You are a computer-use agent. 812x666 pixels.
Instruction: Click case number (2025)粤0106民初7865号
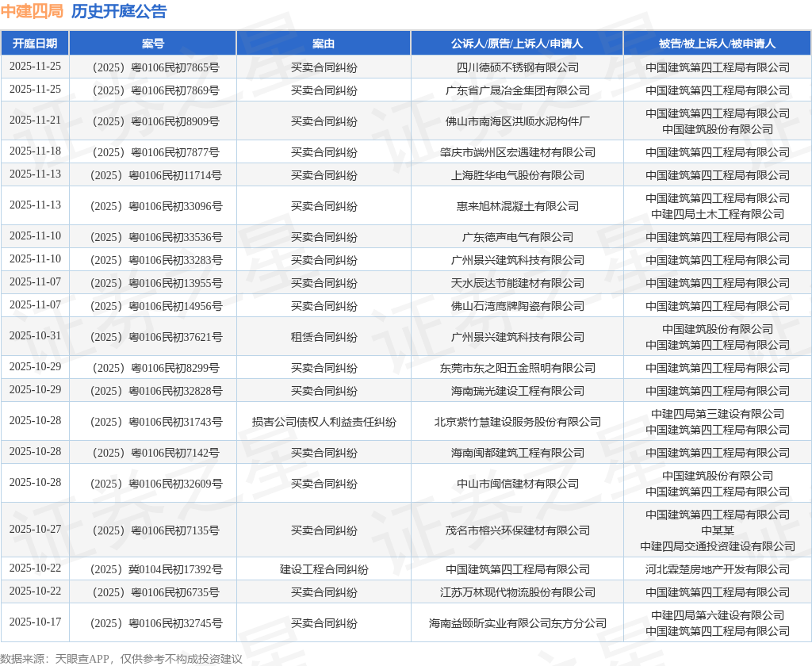(153, 67)
